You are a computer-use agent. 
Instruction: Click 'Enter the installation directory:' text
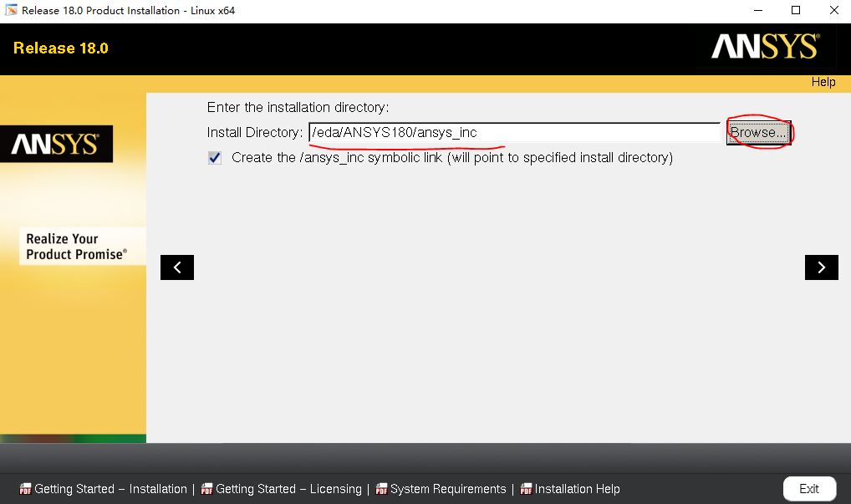pos(298,108)
